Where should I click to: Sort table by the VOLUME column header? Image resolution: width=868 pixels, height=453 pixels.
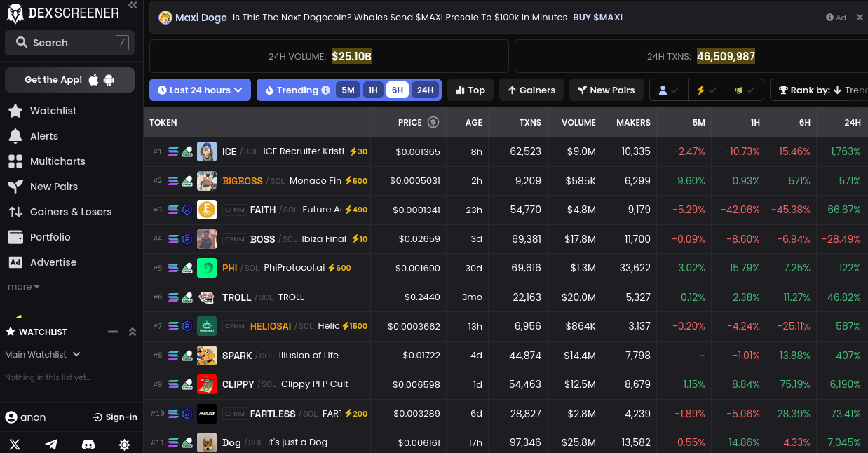coord(578,122)
